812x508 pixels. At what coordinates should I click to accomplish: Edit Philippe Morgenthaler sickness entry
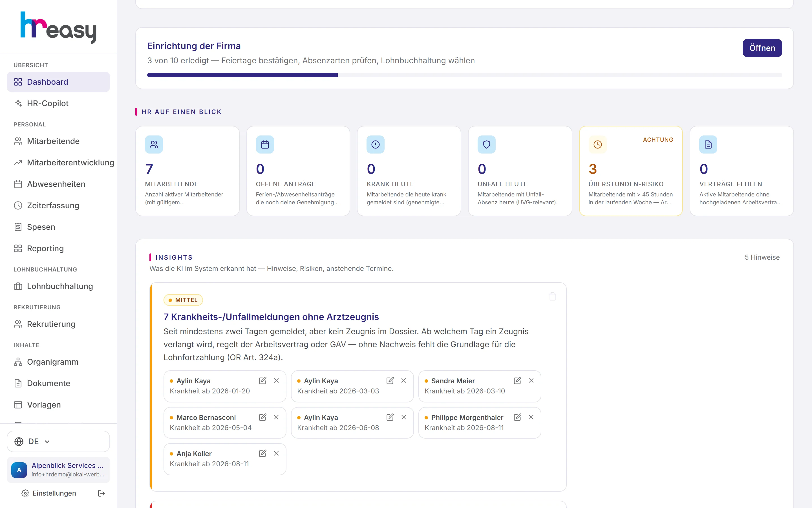tap(517, 417)
